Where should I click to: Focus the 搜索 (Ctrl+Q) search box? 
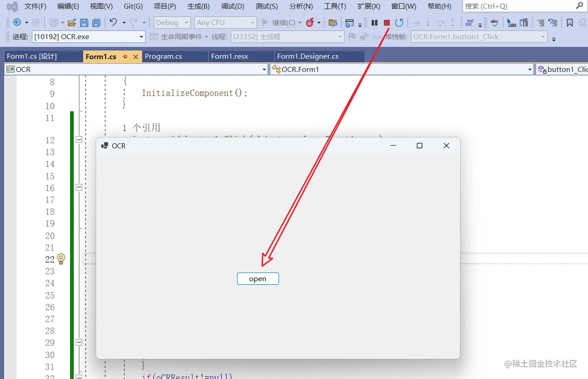(524, 6)
